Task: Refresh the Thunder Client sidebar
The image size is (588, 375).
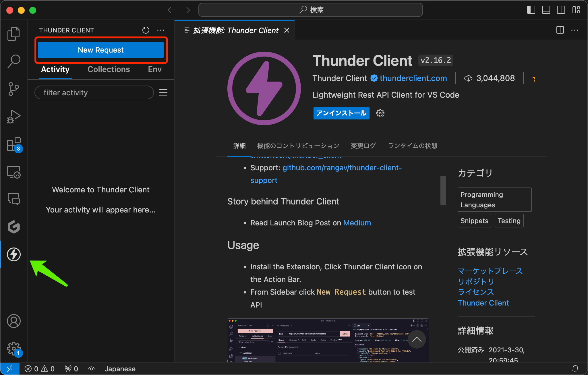Action: pos(146,30)
